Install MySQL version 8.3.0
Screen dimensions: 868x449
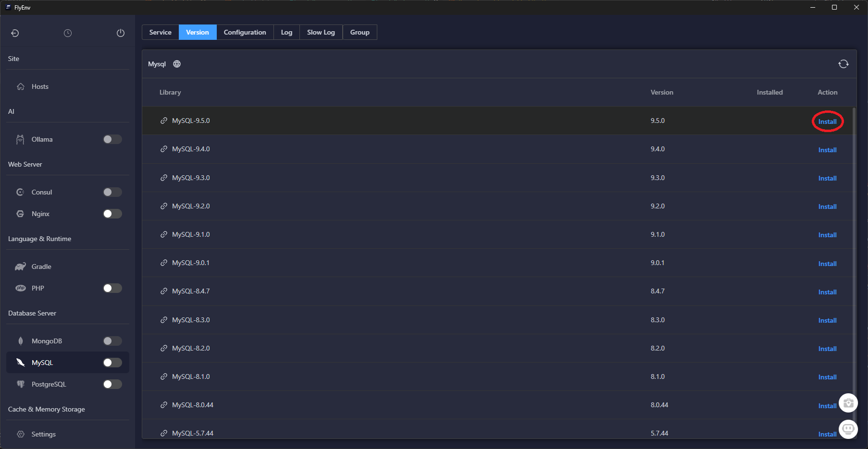tap(827, 320)
